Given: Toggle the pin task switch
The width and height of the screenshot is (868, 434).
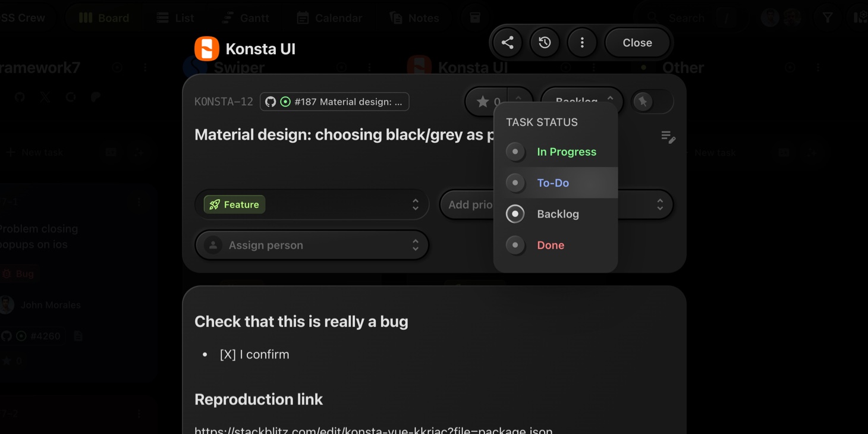Looking at the screenshot, I should 652,102.
